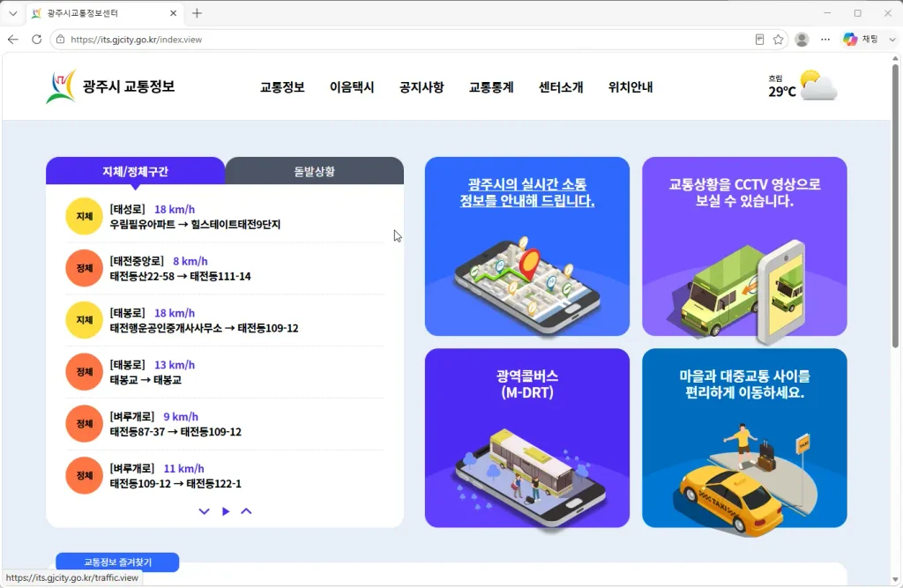903x588 pixels.
Task: Open the 교통정보 menu
Action: pyautogui.click(x=282, y=87)
